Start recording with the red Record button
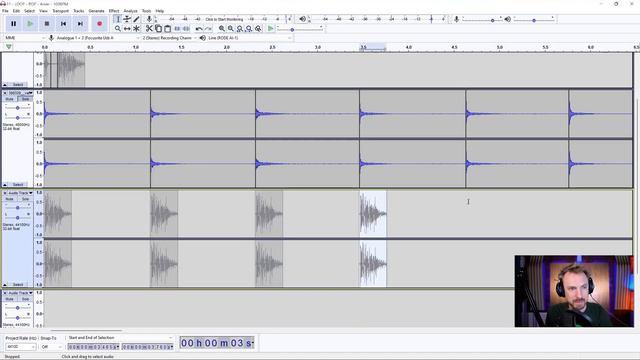Screen dimensions: 640x360 [x=100, y=24]
